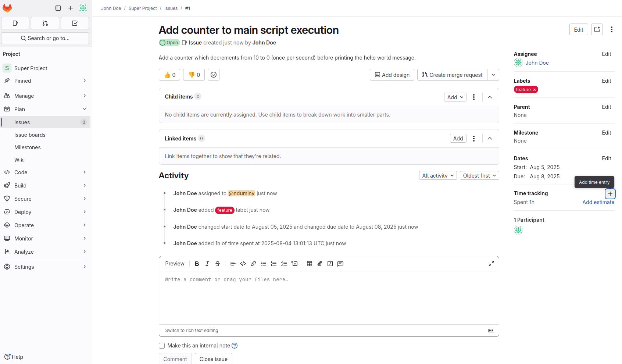Image resolution: width=622 pixels, height=364 pixels.
Task: Open the Oldest first sort dropdown
Action: coord(479,175)
